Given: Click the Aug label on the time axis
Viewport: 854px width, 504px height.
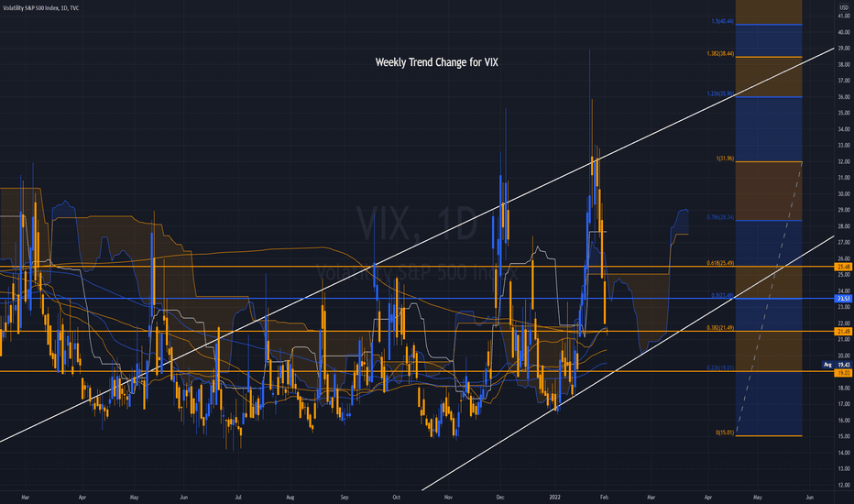Looking at the screenshot, I should 290,497.
